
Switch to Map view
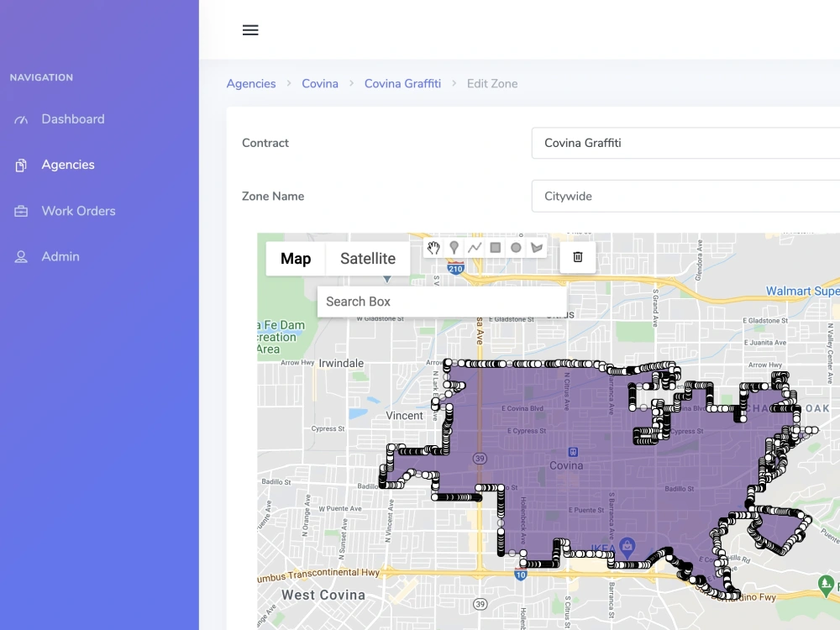(x=296, y=258)
